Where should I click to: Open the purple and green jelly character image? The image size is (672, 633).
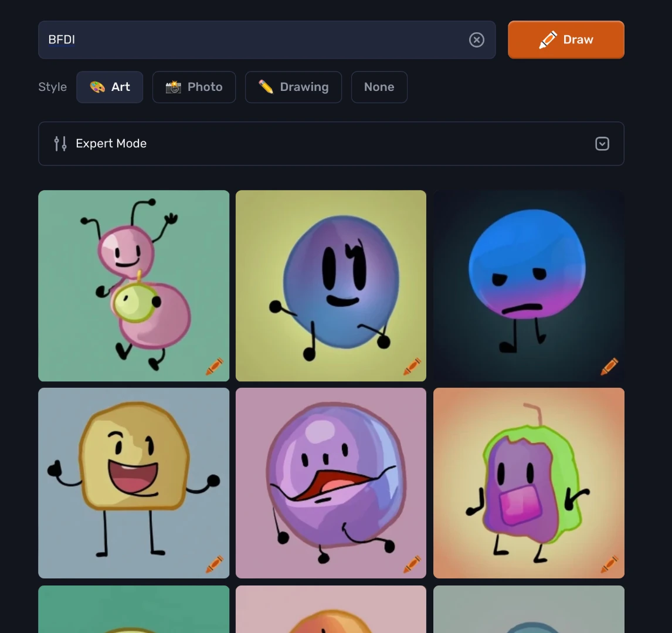(x=528, y=483)
